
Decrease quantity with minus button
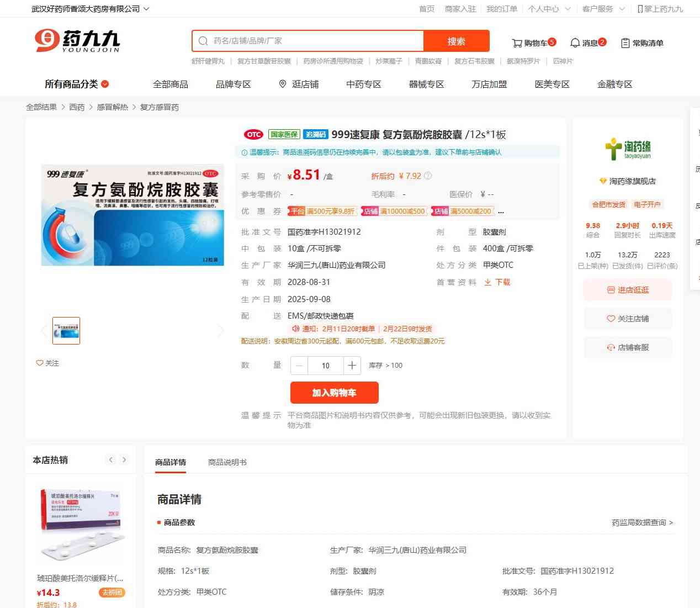pyautogui.click(x=299, y=366)
